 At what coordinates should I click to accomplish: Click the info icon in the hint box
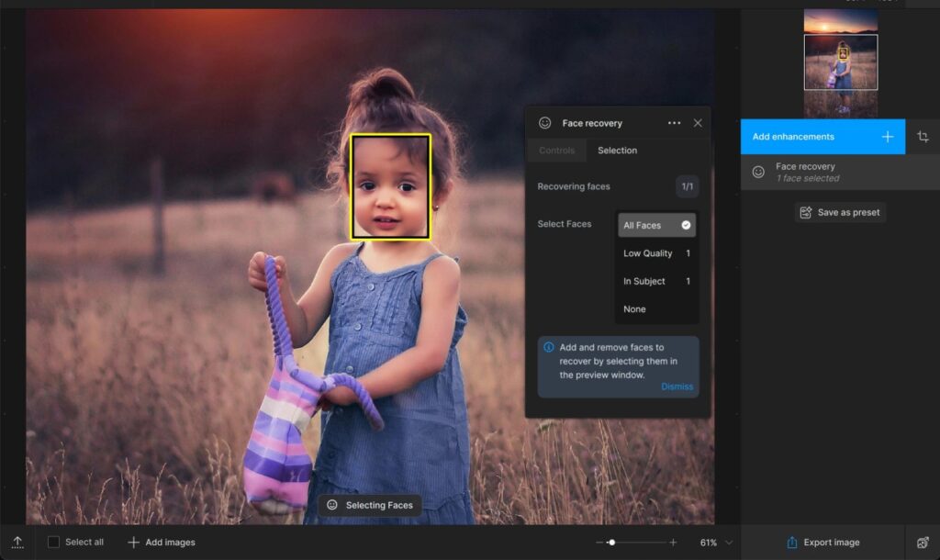pyautogui.click(x=549, y=347)
